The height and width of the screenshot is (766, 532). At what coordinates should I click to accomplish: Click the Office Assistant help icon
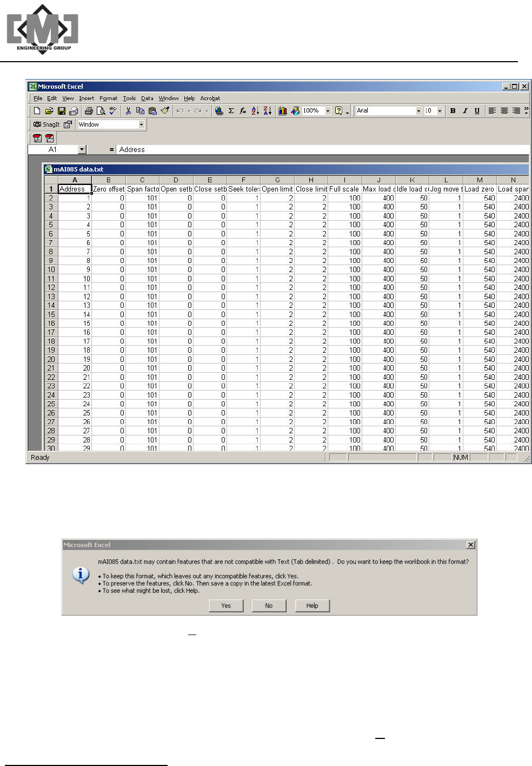[338, 111]
